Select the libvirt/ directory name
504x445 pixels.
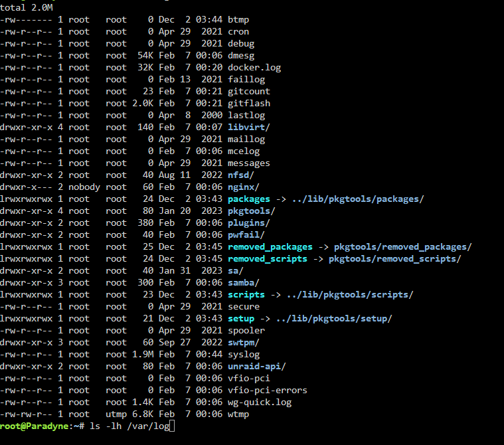[x=249, y=127]
